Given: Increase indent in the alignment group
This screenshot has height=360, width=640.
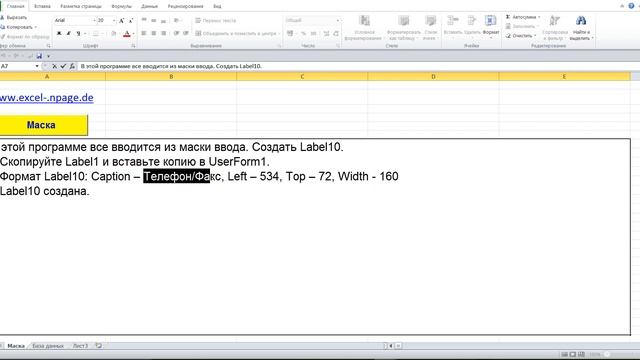Looking at the screenshot, I should coord(186,33).
